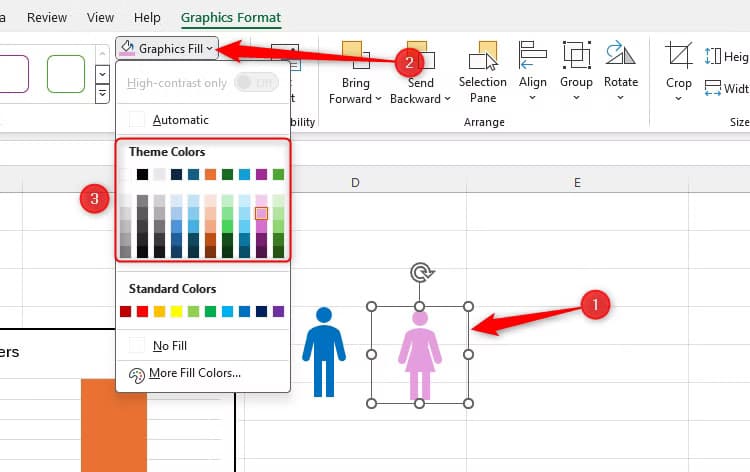Pick the dark red standard color
This screenshot has width=750, height=472.
click(125, 312)
